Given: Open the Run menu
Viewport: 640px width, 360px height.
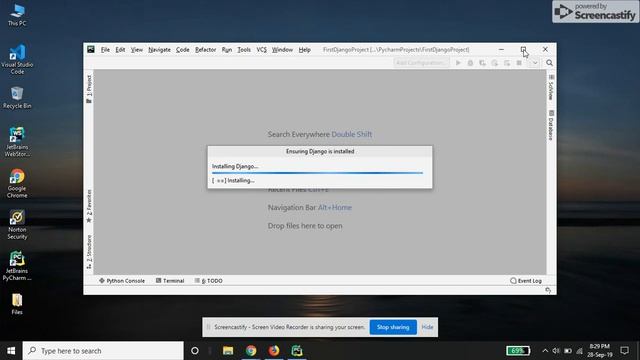Looking at the screenshot, I should click(227, 50).
